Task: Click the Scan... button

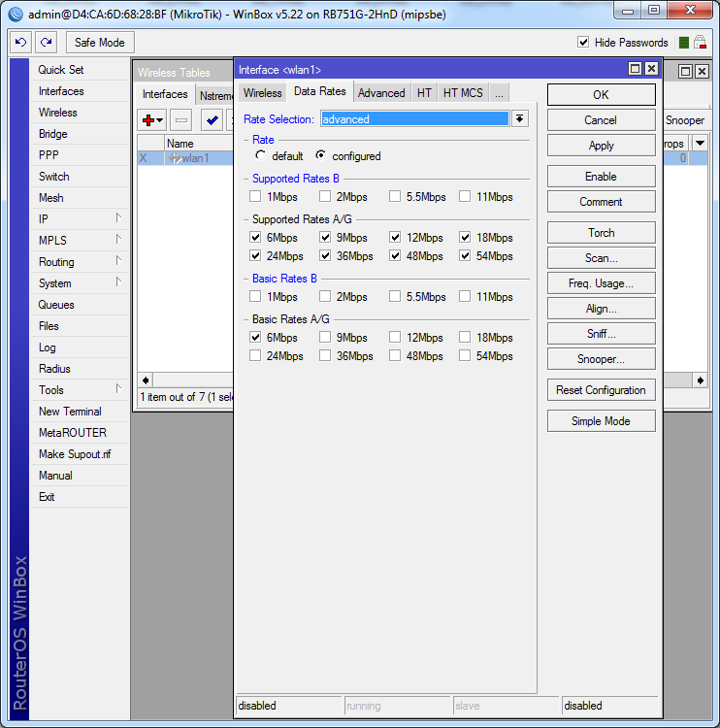Action: coord(602,257)
